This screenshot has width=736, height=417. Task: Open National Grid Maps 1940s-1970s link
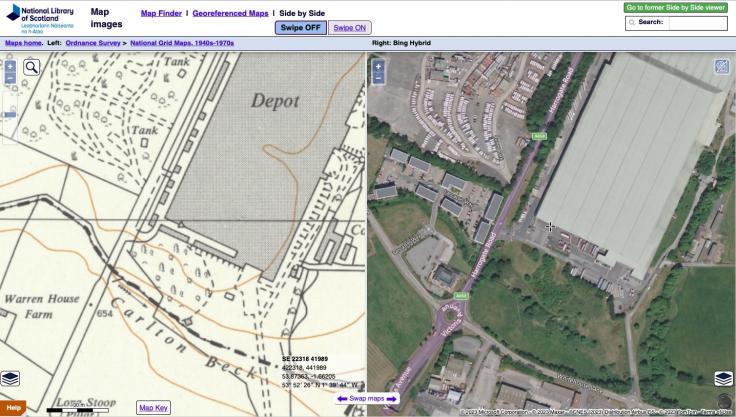pyautogui.click(x=183, y=44)
